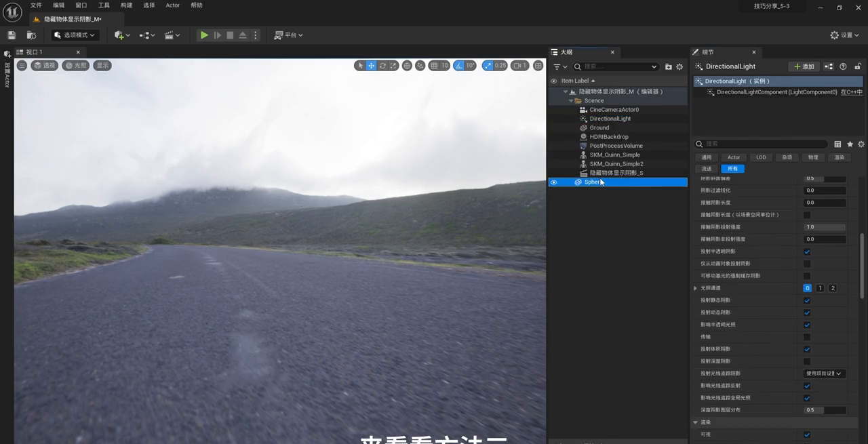Open the Details settings gear icon
This screenshot has height=444, width=868.
coord(861,144)
